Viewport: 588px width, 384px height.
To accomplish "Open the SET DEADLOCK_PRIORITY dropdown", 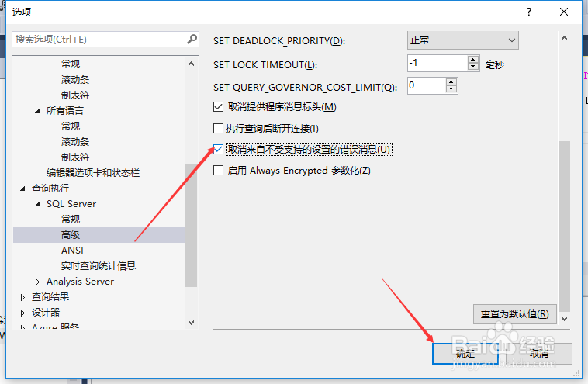I will 463,40.
